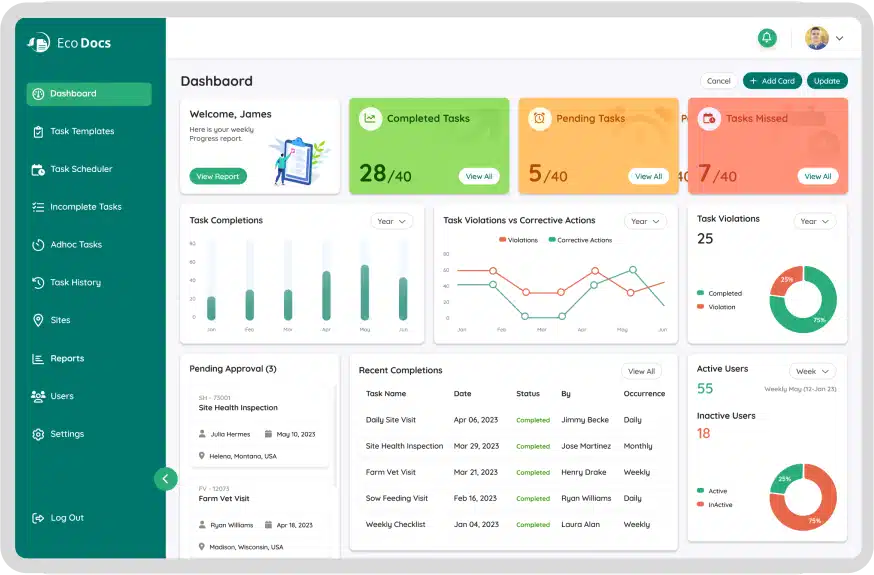This screenshot has height=575, width=874.
Task: Click the View Report button
Action: click(x=217, y=176)
